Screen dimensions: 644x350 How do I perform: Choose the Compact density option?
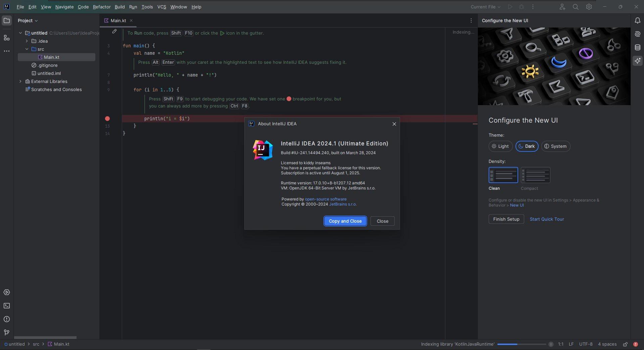pyautogui.click(x=535, y=175)
